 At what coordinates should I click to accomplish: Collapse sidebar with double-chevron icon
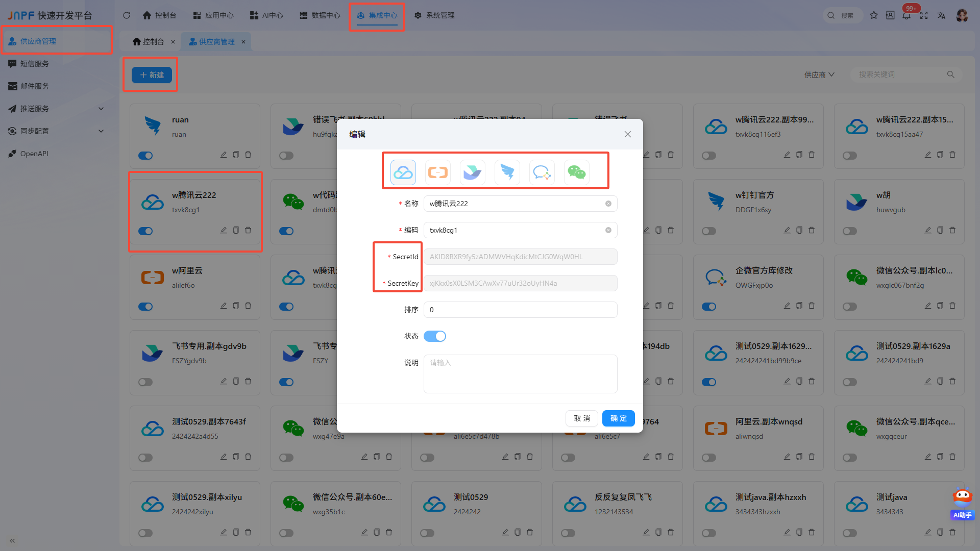tap(12, 540)
